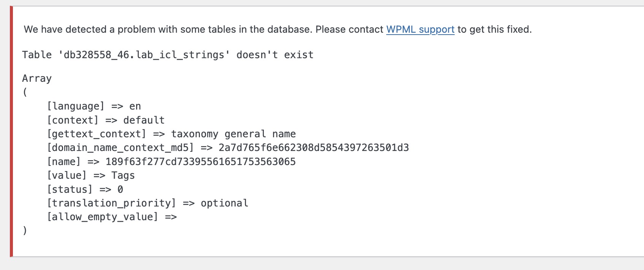Viewport: 644px width, 270px height.
Task: Click the name hash value starting 189f63f2
Action: tap(200, 162)
